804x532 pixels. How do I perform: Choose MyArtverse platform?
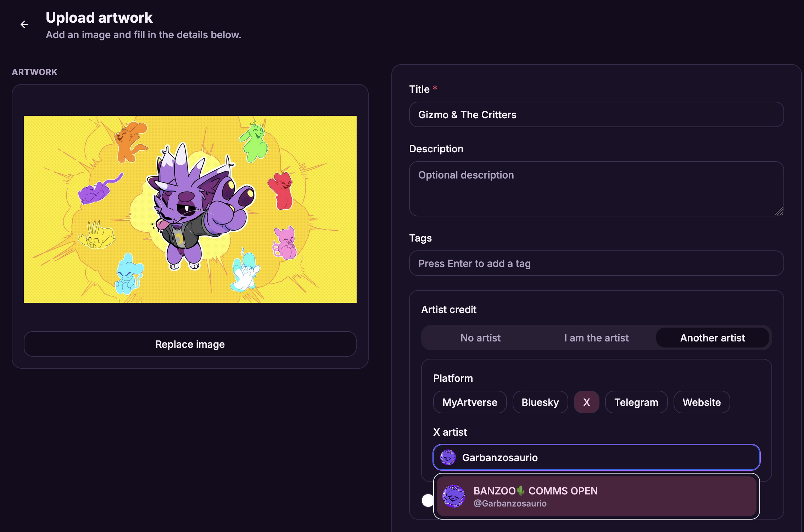click(x=470, y=402)
